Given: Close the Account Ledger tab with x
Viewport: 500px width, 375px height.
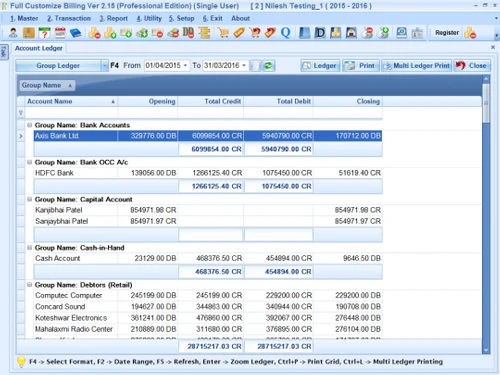Looking at the screenshot, I should click(493, 47).
